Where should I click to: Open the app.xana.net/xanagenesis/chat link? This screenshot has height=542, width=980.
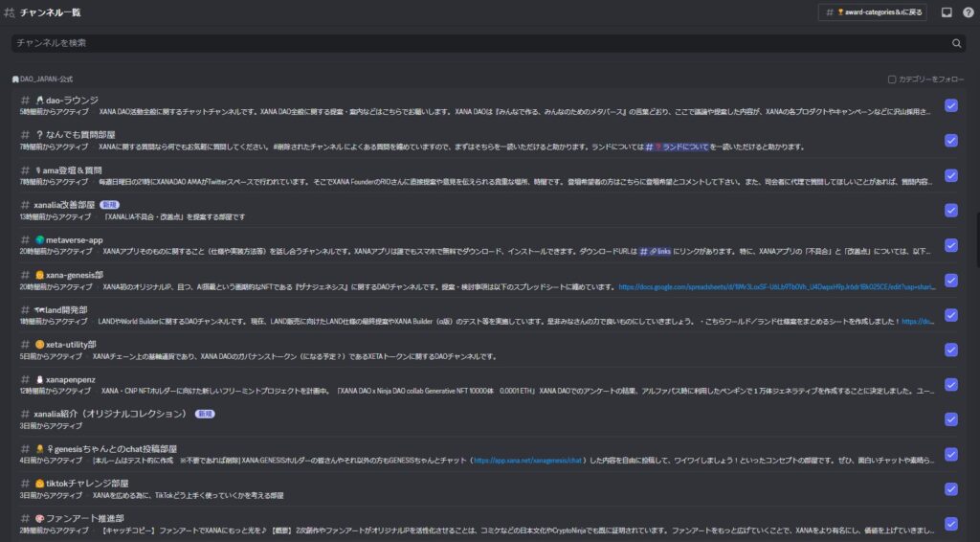[x=527, y=460]
